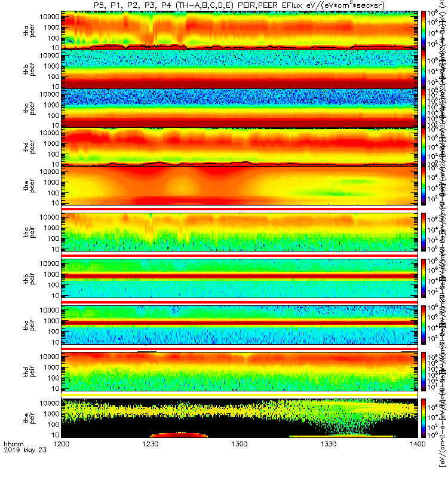Select the 'tha peer' panel label
The width and height of the screenshot is (448, 478).
coord(29,31)
